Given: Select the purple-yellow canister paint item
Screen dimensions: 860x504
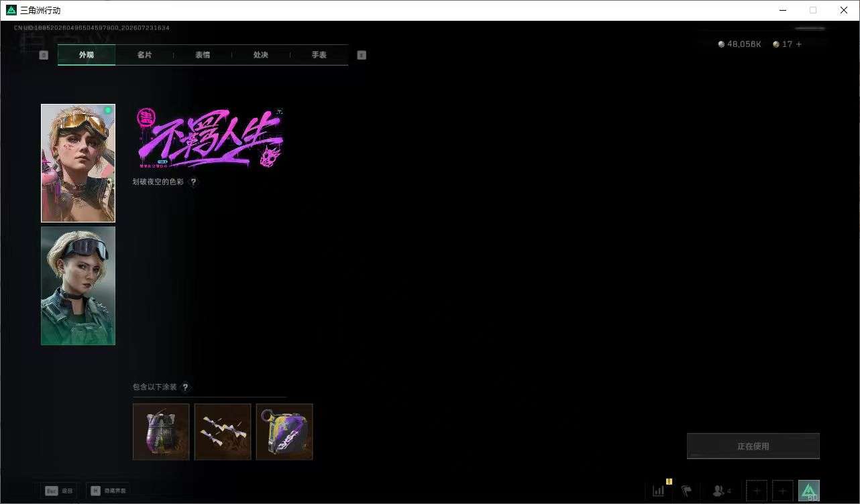Looking at the screenshot, I should point(284,432).
